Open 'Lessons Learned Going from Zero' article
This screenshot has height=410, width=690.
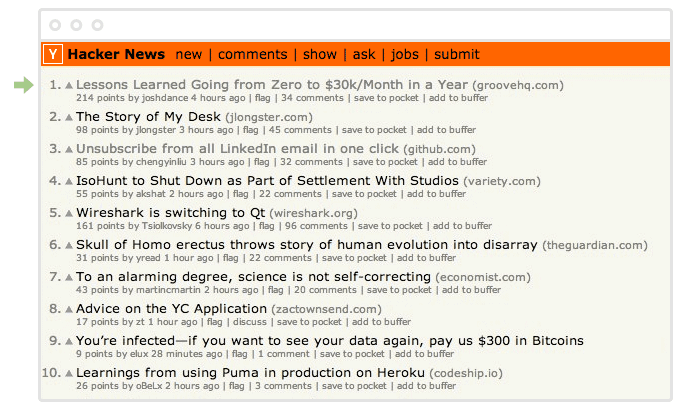click(x=271, y=85)
